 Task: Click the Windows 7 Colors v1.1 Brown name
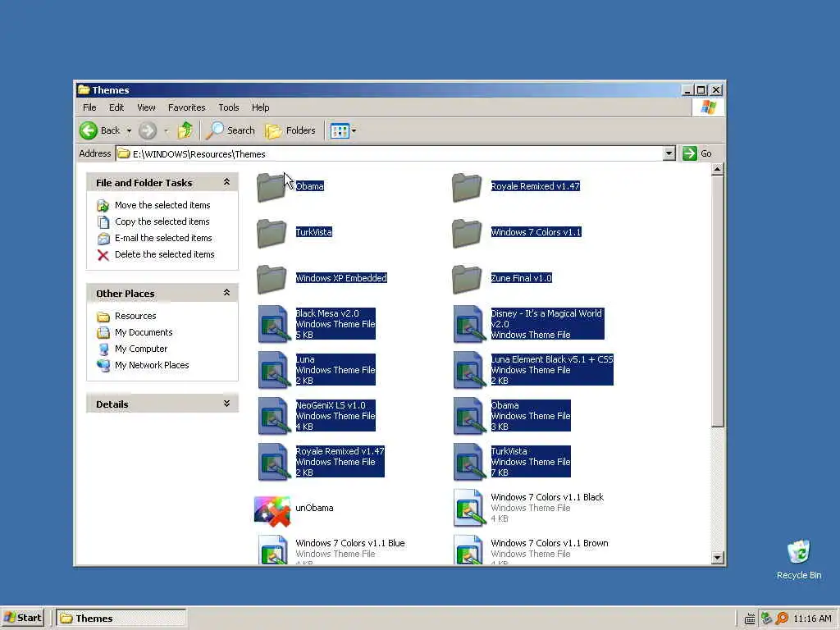[549, 543]
